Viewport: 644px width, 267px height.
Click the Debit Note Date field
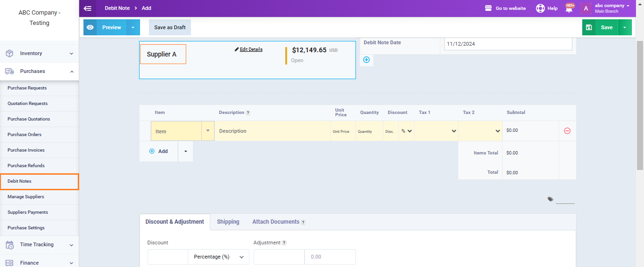(508, 44)
